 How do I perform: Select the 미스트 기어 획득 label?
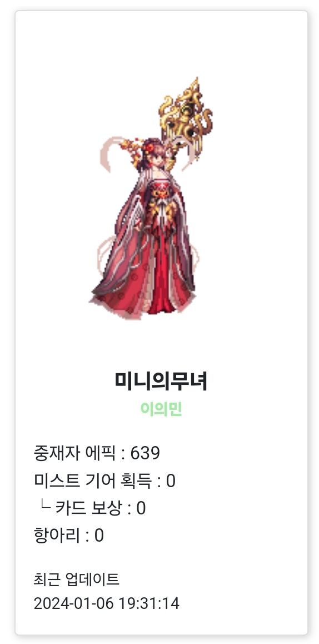coord(93,480)
